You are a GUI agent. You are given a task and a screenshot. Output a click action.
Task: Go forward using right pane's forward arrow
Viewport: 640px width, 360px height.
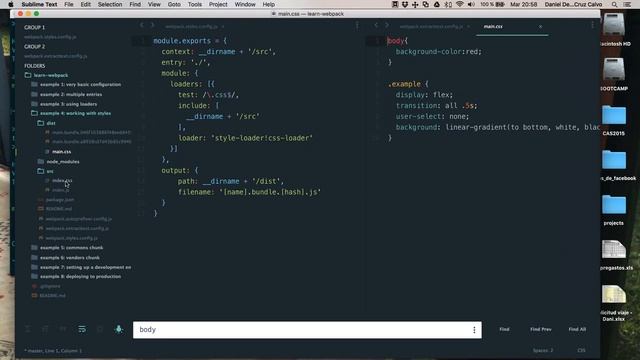(x=387, y=25)
